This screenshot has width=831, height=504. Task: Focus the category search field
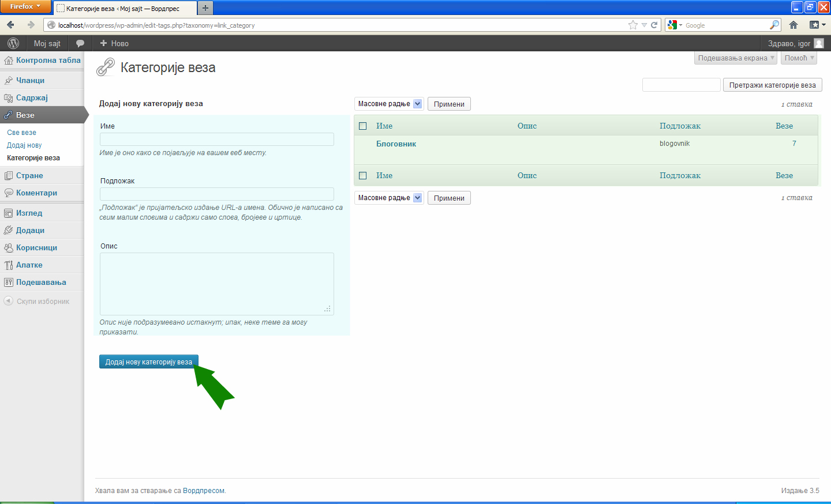(x=681, y=85)
